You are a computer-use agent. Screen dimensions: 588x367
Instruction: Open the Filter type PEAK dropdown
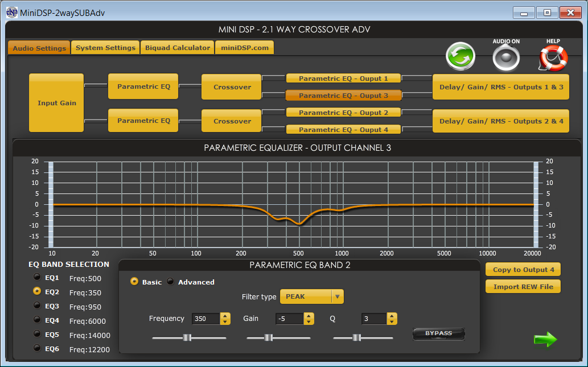(x=311, y=296)
